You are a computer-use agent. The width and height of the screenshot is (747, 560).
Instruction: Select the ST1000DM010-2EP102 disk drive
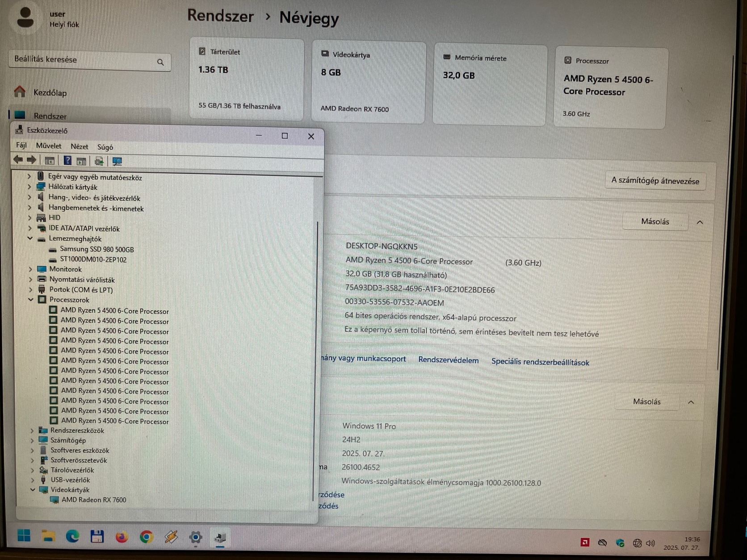(x=93, y=259)
